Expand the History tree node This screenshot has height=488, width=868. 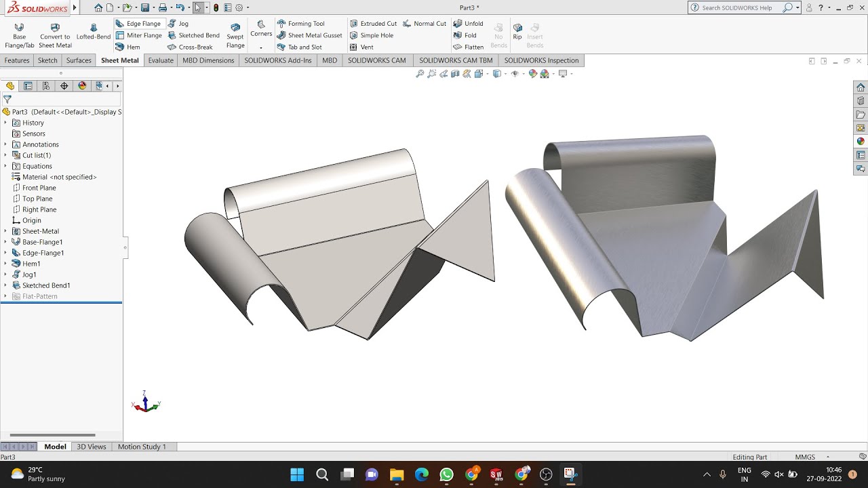pos(5,123)
